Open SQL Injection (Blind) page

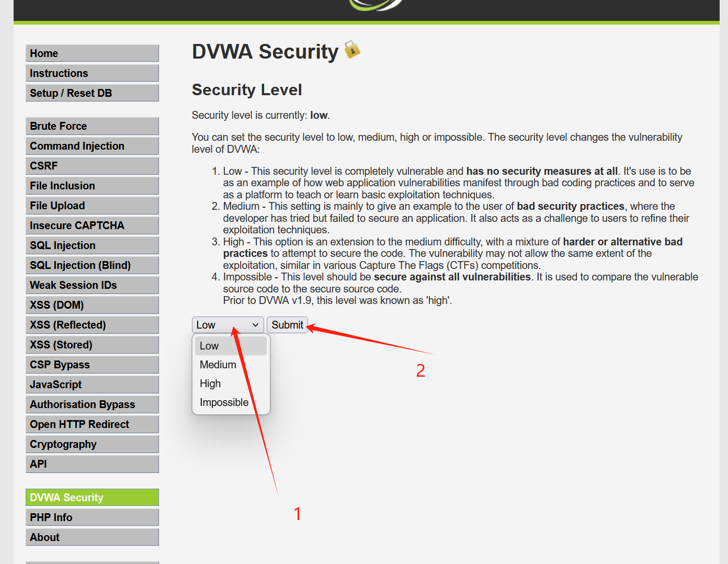coord(92,265)
